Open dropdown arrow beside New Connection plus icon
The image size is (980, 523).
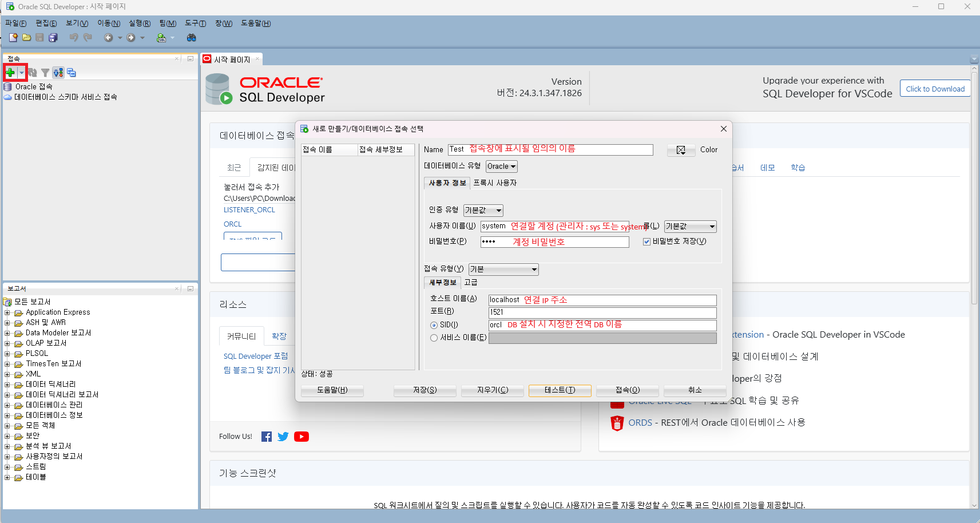point(22,73)
